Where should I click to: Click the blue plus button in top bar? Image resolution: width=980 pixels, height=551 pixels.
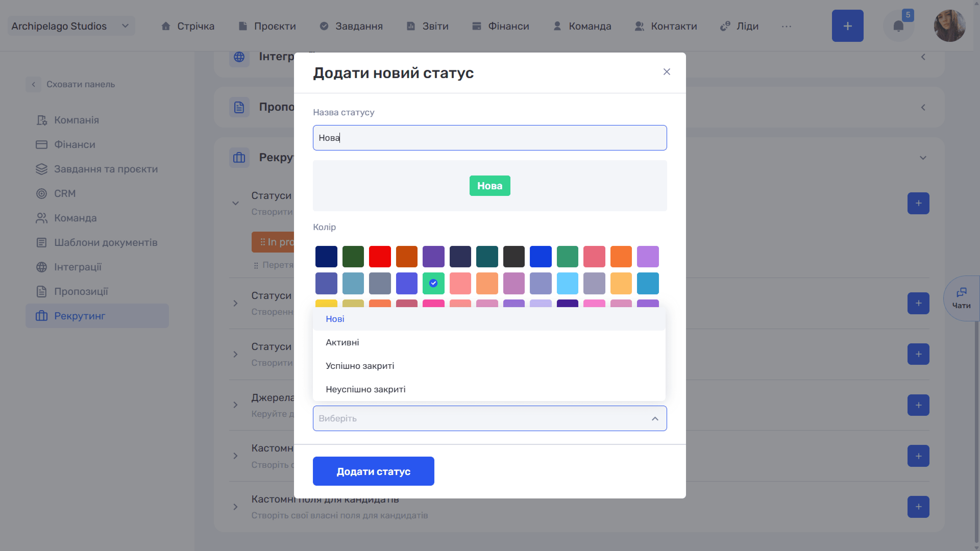click(847, 26)
